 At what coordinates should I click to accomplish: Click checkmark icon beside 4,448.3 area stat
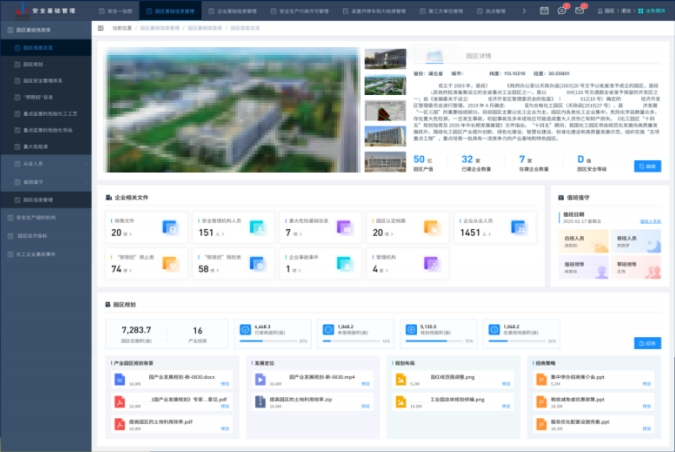pos(245,330)
